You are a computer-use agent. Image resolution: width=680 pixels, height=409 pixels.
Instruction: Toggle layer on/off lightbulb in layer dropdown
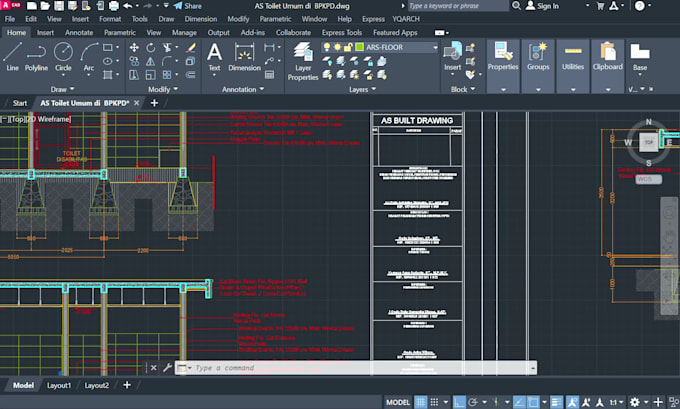click(327, 47)
